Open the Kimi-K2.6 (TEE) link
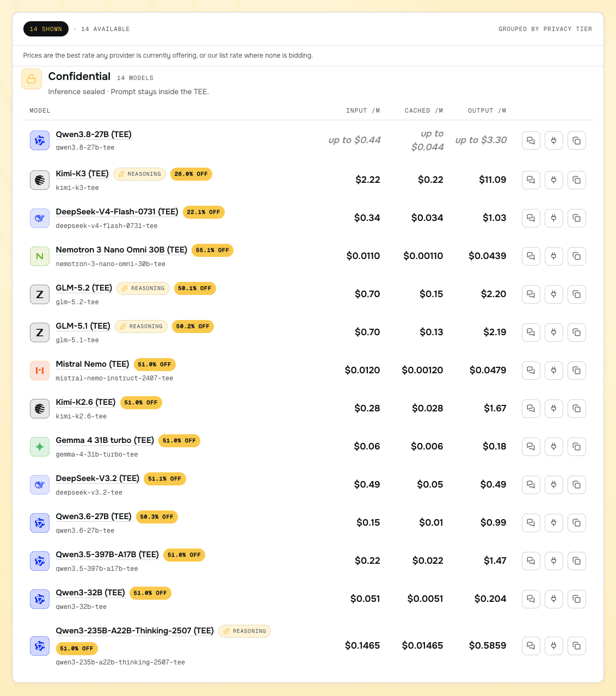The width and height of the screenshot is (616, 696). (x=85, y=402)
